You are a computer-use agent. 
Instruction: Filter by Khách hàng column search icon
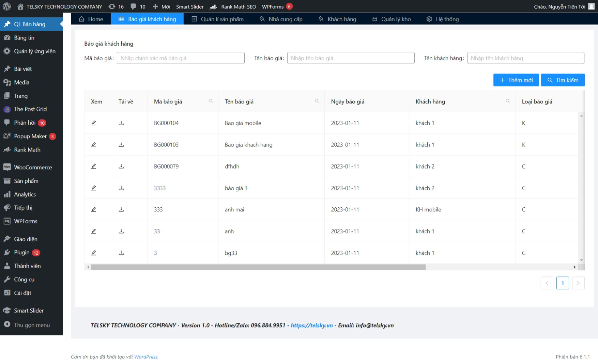(x=508, y=101)
